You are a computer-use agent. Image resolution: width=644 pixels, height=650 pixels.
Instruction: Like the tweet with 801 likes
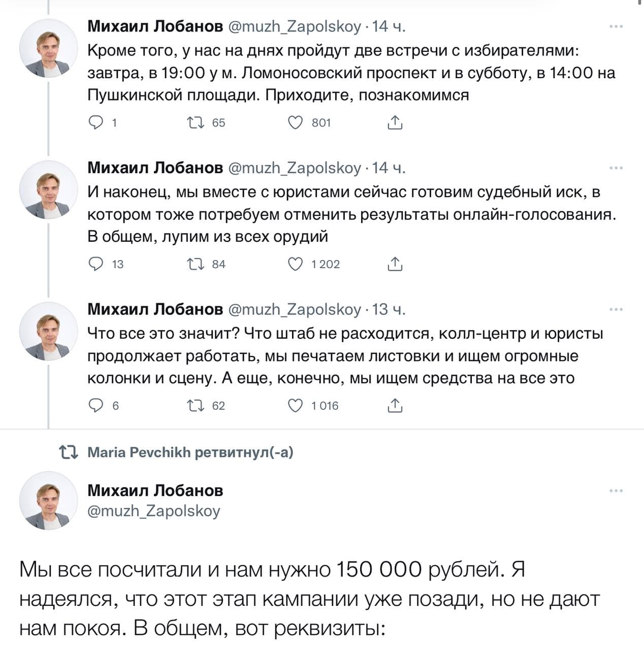pyautogui.click(x=296, y=122)
